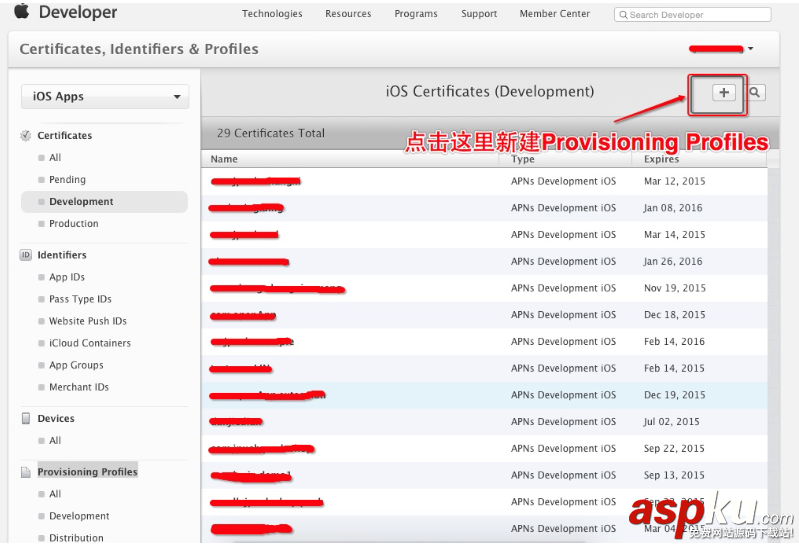Open the Programs menu

coord(416,14)
